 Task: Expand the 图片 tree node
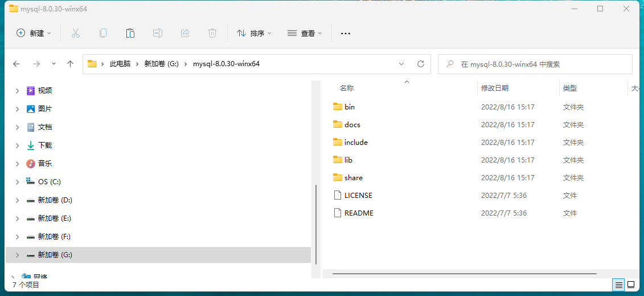(17, 109)
